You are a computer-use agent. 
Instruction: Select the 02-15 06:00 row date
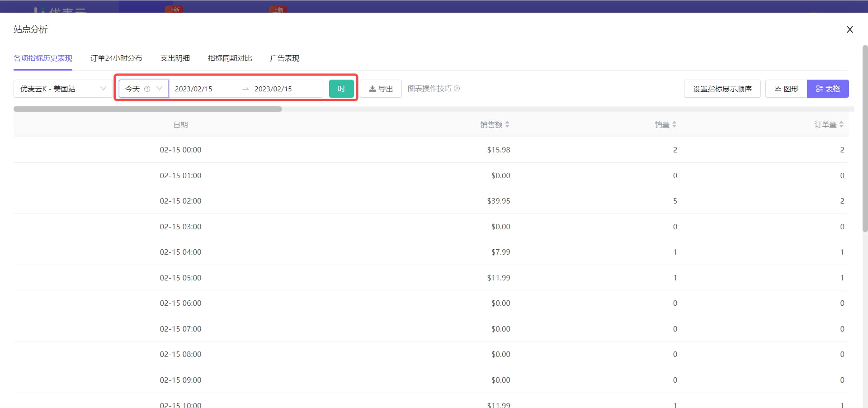180,303
